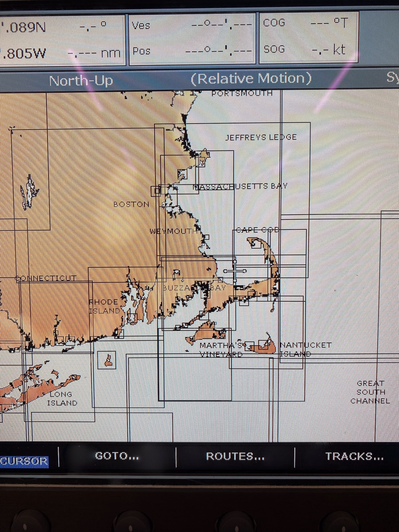Viewport: 399px width, 532px height.
Task: Open the ROUTES... softkey menu
Action: tap(235, 456)
